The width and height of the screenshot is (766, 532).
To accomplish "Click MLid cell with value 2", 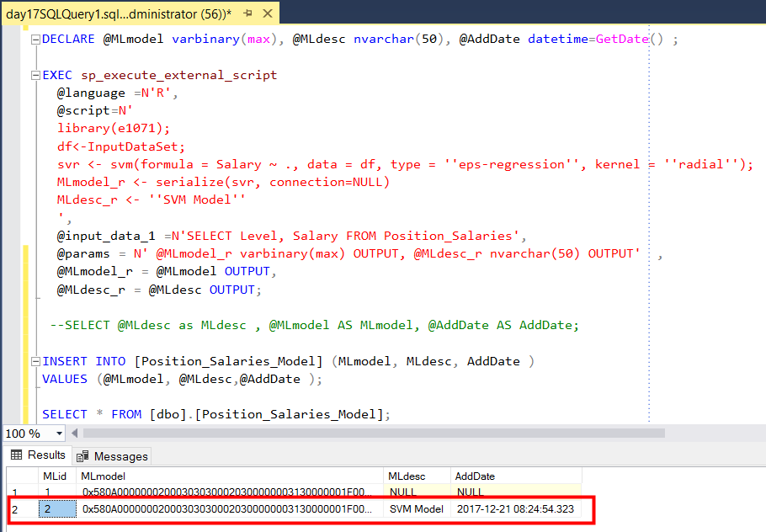I will click(57, 509).
